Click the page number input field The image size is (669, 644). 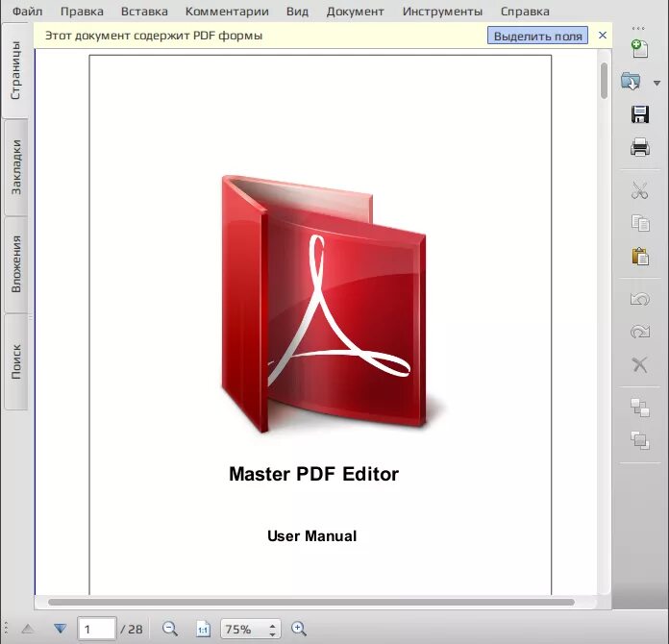pos(97,629)
